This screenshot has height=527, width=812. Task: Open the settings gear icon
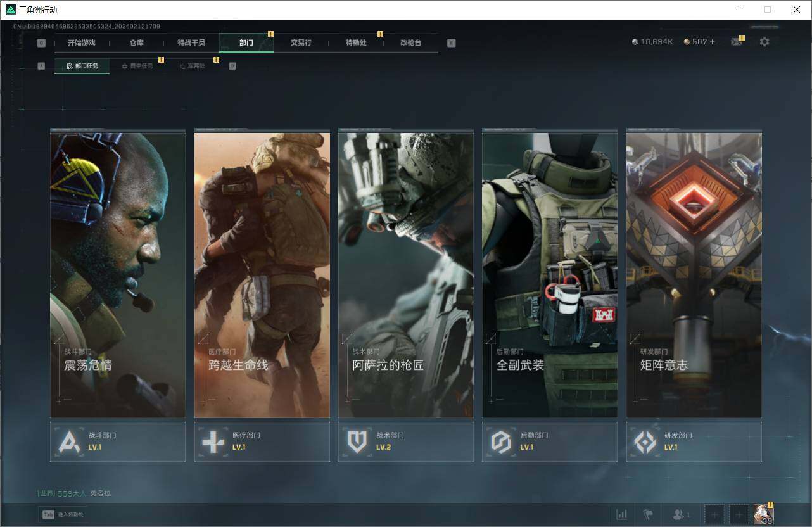click(x=764, y=42)
